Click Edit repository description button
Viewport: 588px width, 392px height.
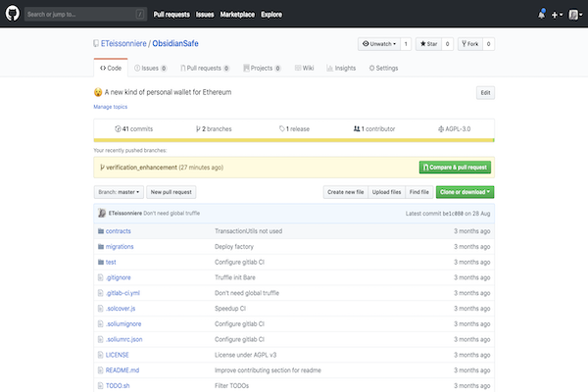pyautogui.click(x=485, y=93)
